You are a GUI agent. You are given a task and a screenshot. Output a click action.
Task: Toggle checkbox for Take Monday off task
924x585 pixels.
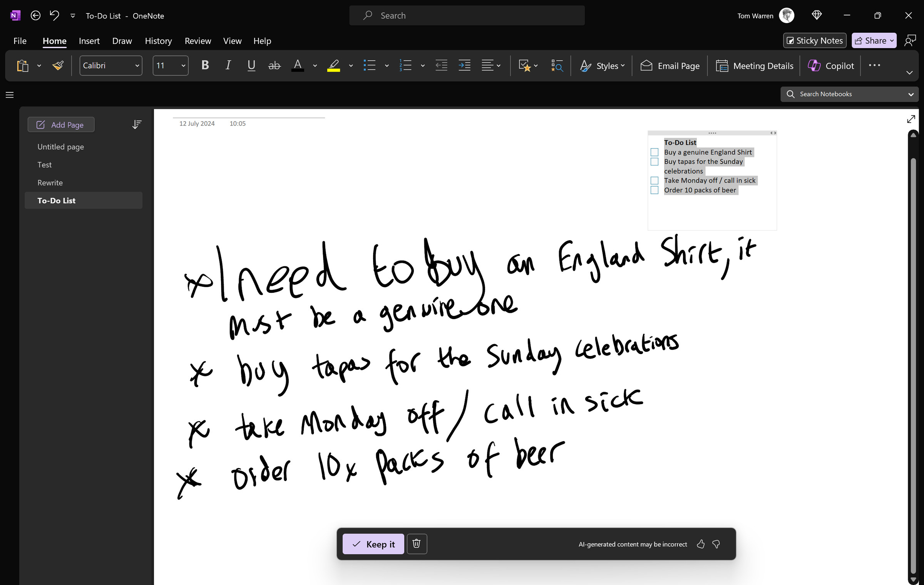pyautogui.click(x=654, y=180)
